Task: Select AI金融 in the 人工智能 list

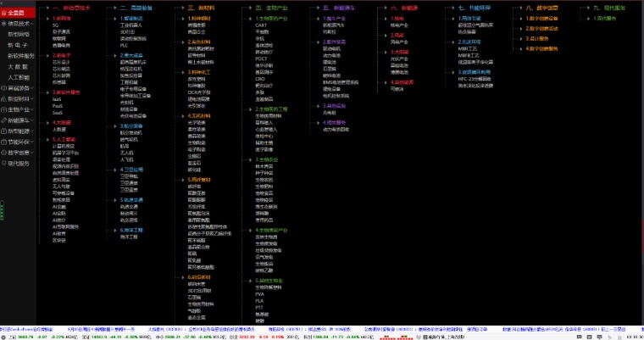Action: 59,207
